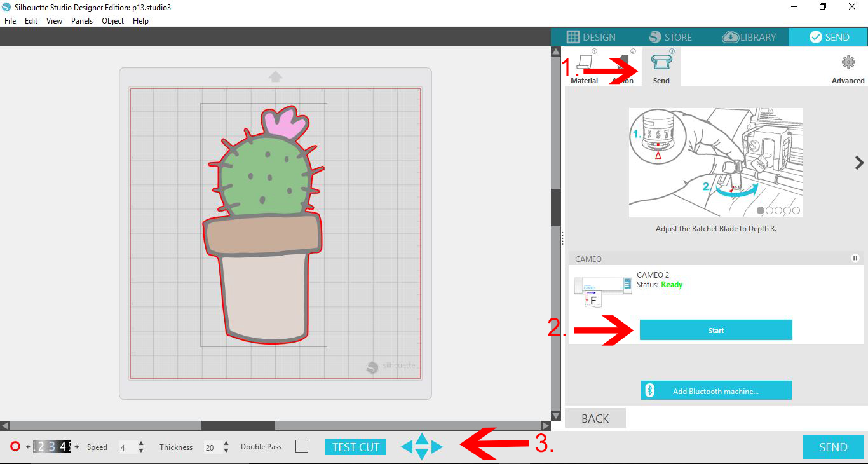868x464 pixels.
Task: Click Add Bluetooth machine button
Action: pos(716,390)
